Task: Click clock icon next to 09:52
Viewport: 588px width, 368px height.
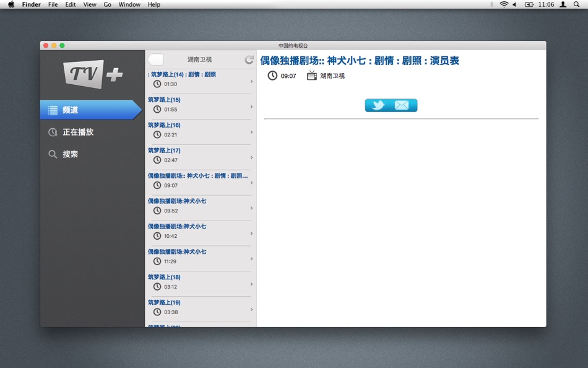Action: click(x=157, y=211)
